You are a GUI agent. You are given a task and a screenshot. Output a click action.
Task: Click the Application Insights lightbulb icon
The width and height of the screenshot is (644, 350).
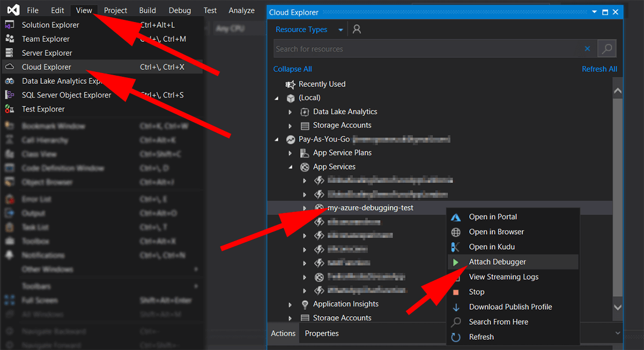point(304,304)
